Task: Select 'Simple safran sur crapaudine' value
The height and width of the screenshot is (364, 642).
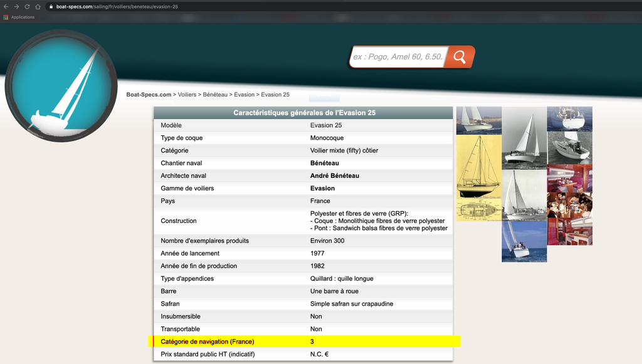Action: pos(352,304)
